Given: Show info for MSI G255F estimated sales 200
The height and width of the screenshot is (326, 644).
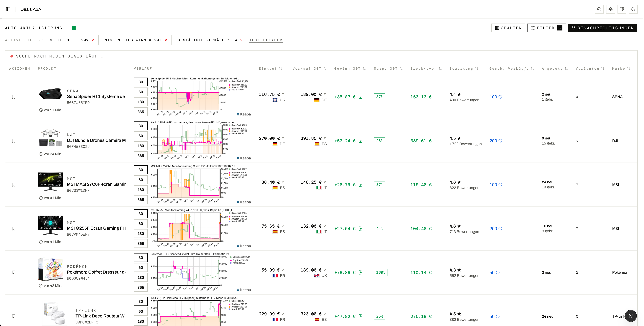Looking at the screenshot, I should 500,229.
